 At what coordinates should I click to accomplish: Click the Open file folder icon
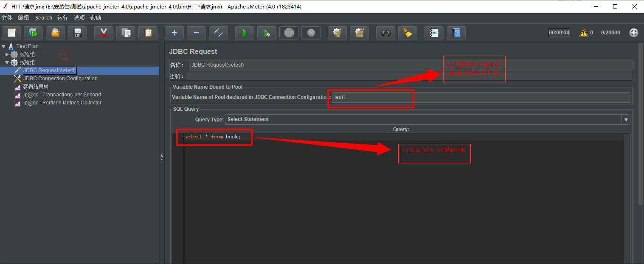click(x=55, y=33)
